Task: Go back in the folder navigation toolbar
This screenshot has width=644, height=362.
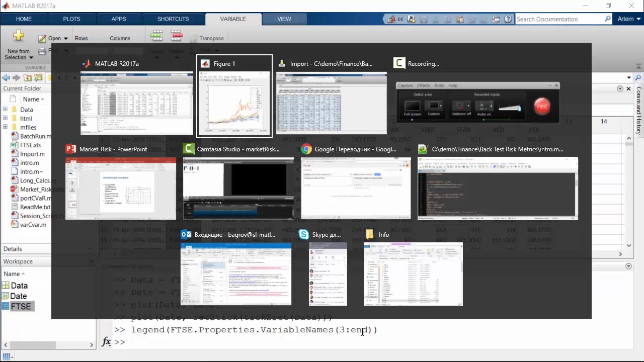Action: pos(6,78)
